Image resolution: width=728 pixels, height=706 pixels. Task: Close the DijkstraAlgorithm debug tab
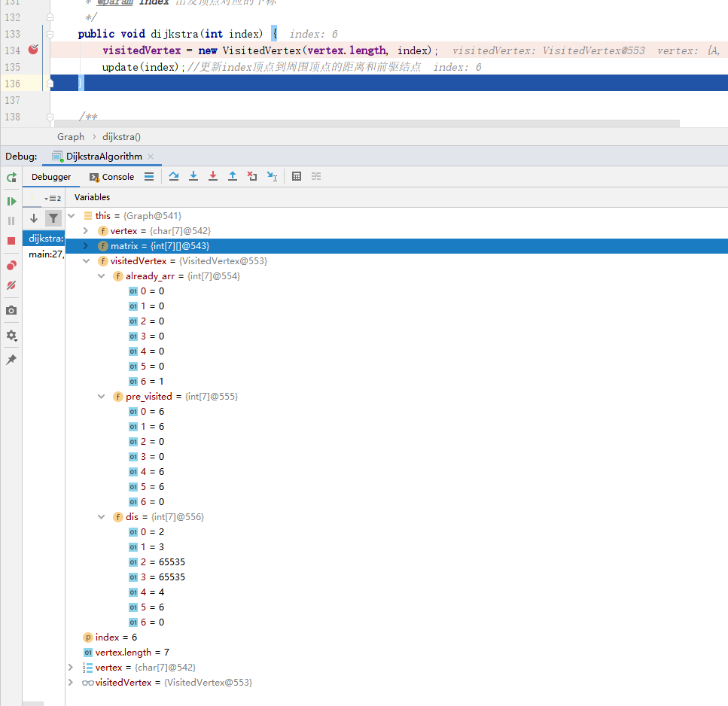[x=151, y=157]
